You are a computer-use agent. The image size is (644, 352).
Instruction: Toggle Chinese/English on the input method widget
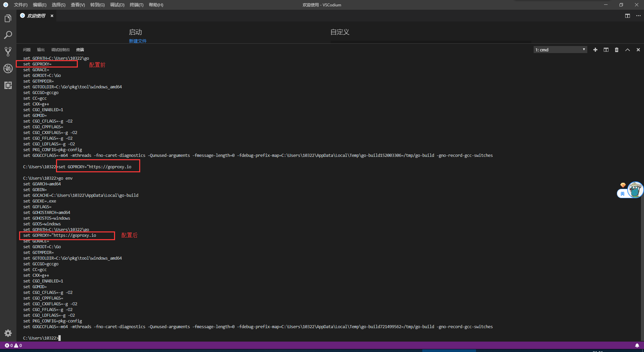(623, 193)
